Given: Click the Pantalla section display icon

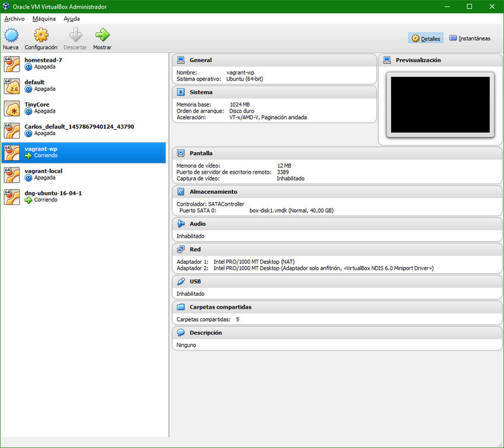Looking at the screenshot, I should point(181,153).
